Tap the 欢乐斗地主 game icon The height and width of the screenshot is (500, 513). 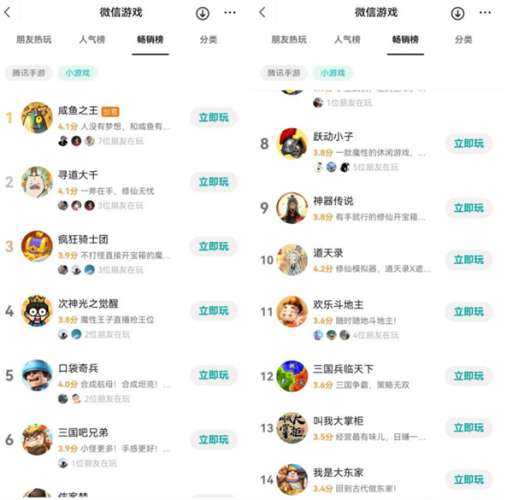tap(292, 312)
